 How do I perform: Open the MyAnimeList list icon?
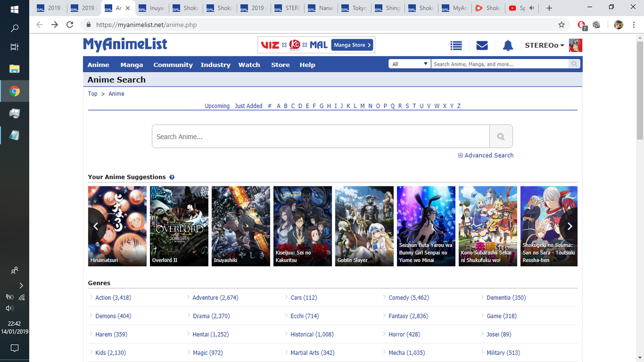(x=456, y=46)
